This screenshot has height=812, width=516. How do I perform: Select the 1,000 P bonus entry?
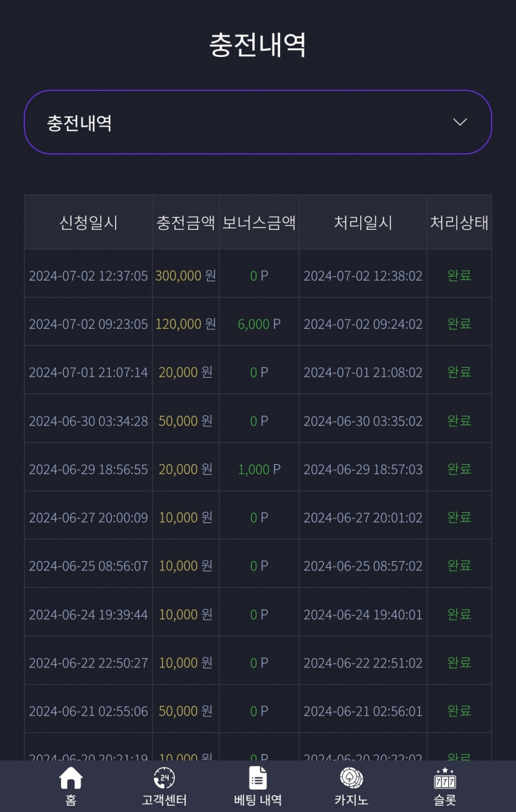259,469
